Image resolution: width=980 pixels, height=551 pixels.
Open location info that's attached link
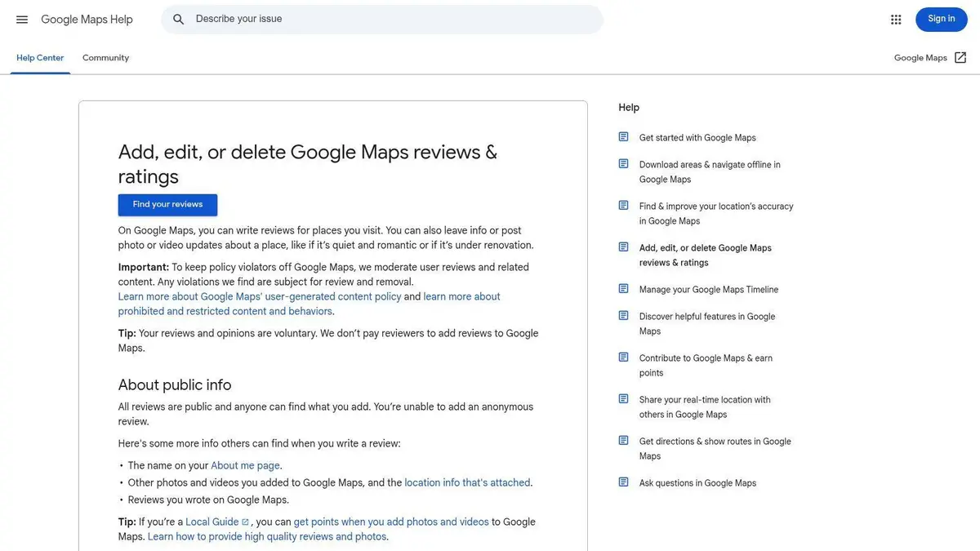pos(467,483)
